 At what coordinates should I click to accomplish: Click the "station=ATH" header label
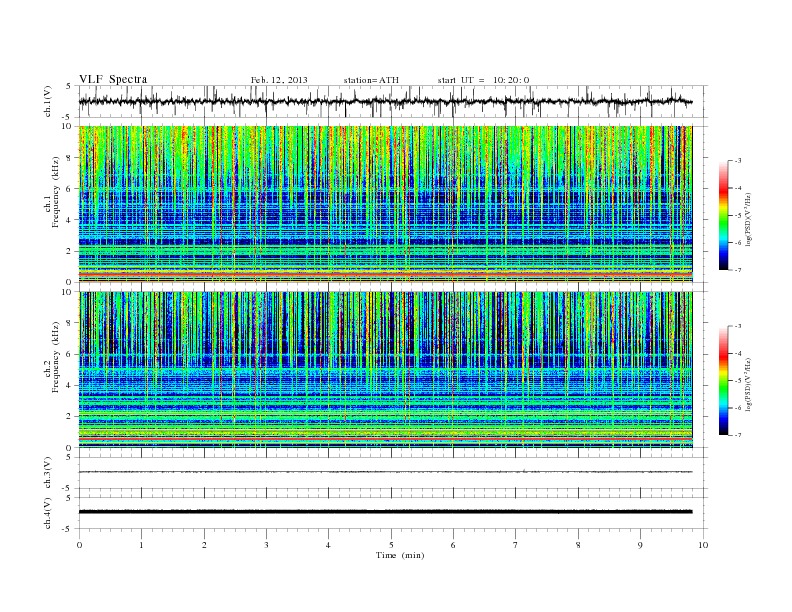371,80
